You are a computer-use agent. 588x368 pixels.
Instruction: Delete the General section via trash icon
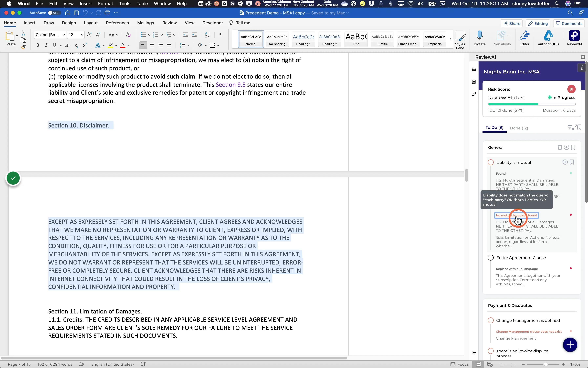(x=560, y=148)
